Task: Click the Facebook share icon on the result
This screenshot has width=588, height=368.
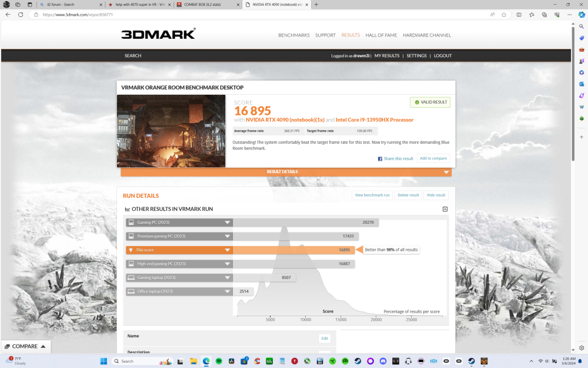Action: click(380, 158)
